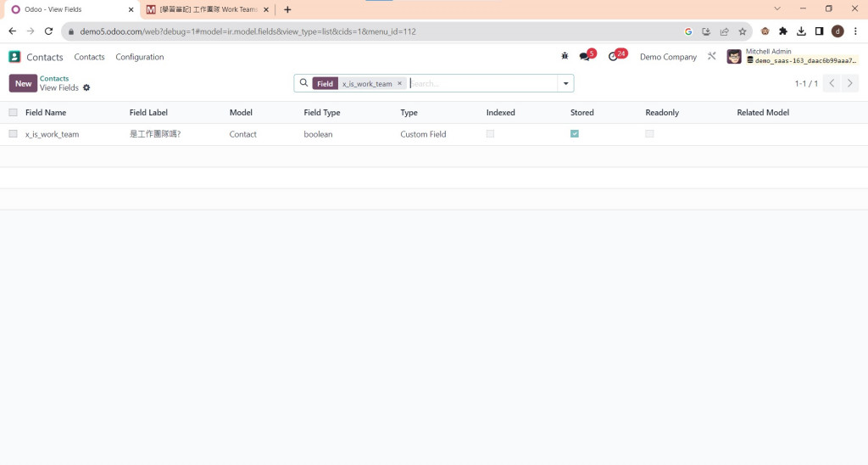The width and height of the screenshot is (868, 465).
Task: Close the Work Teams browser tab
Action: 266,9
